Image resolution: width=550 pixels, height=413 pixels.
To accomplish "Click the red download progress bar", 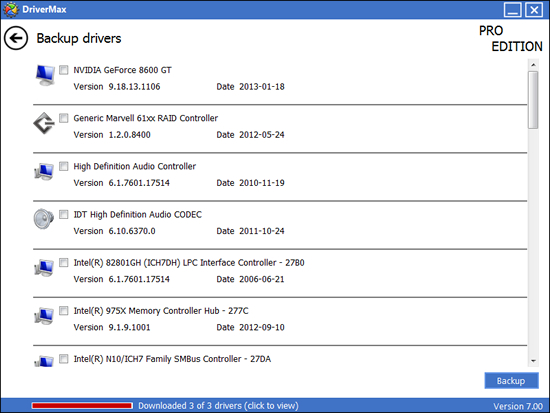I will click(x=82, y=406).
